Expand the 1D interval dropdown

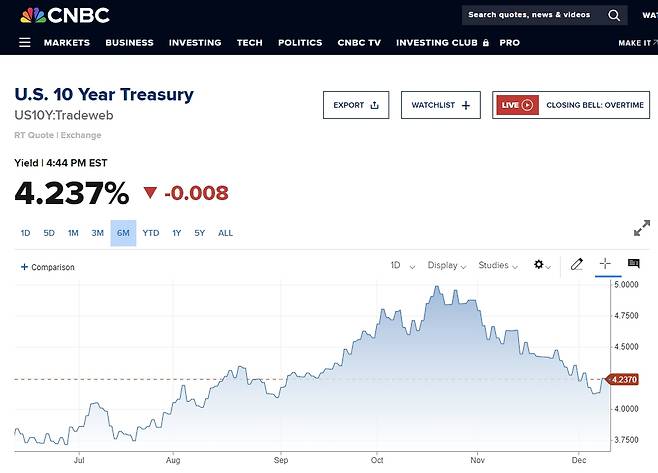pyautogui.click(x=400, y=266)
